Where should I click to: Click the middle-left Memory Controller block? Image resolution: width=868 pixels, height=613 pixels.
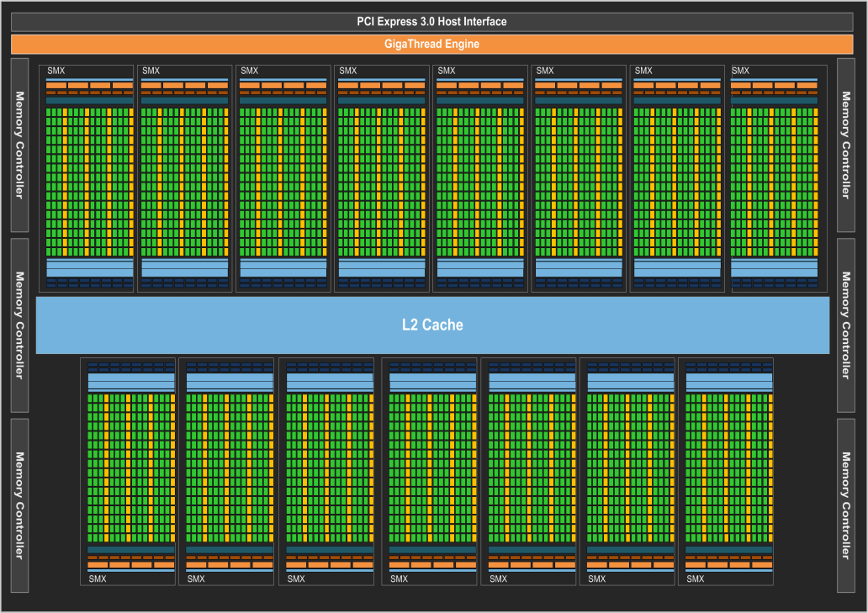pos(19,325)
